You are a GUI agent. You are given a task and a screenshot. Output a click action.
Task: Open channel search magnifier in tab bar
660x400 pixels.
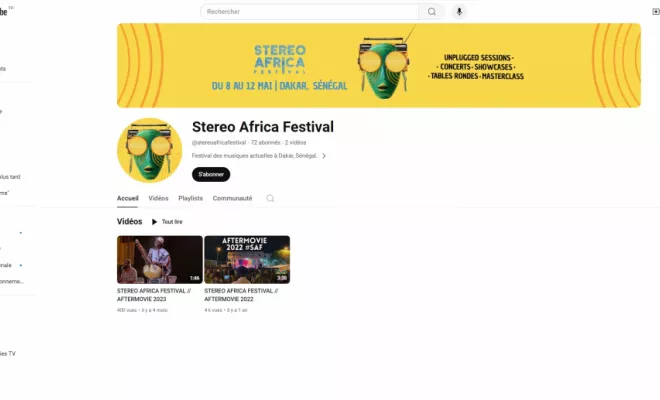[270, 198]
